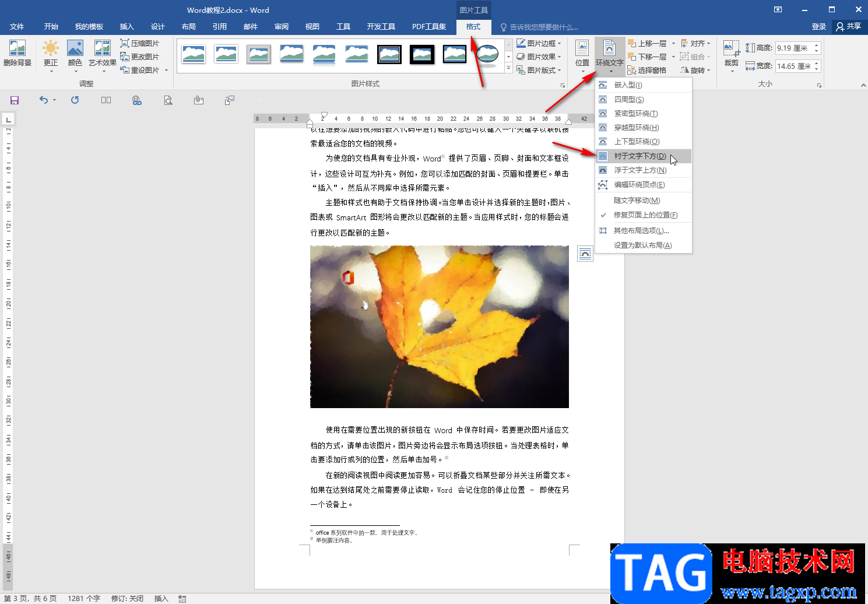Image resolution: width=868 pixels, height=604 pixels.
Task: Open Picture Styles dialog launcher
Action: [563, 86]
